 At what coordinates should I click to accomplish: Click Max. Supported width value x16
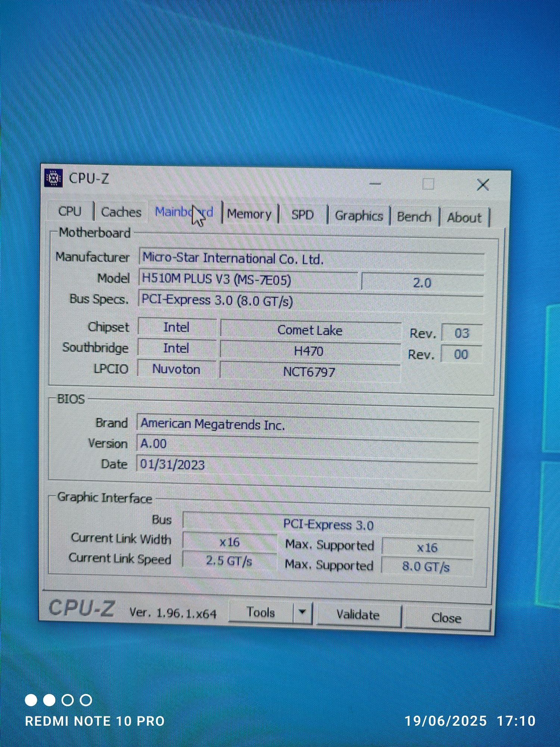click(x=427, y=548)
